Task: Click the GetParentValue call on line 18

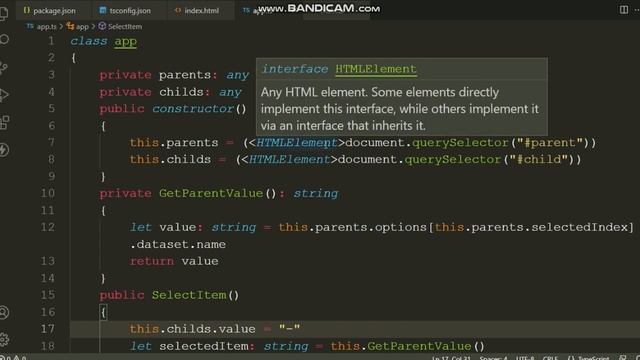Action: pos(419,347)
